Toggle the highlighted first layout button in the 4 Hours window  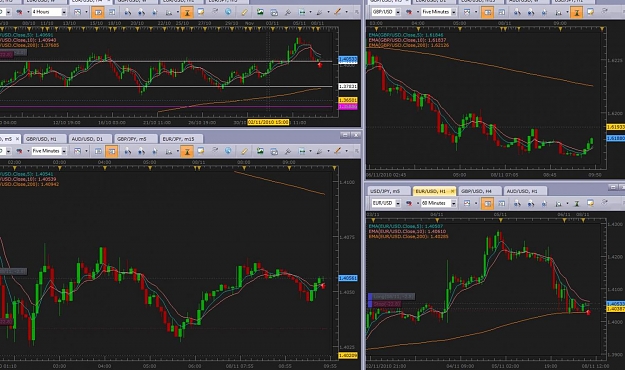98,12
